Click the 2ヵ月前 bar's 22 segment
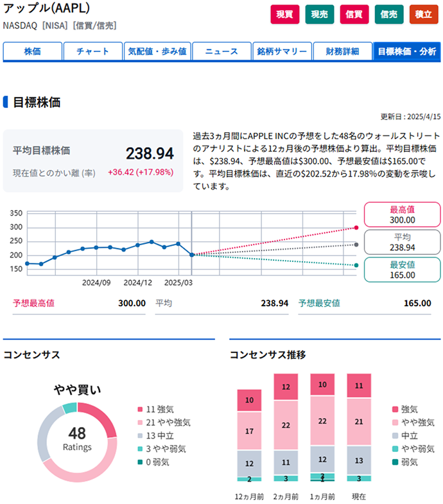 point(286,425)
